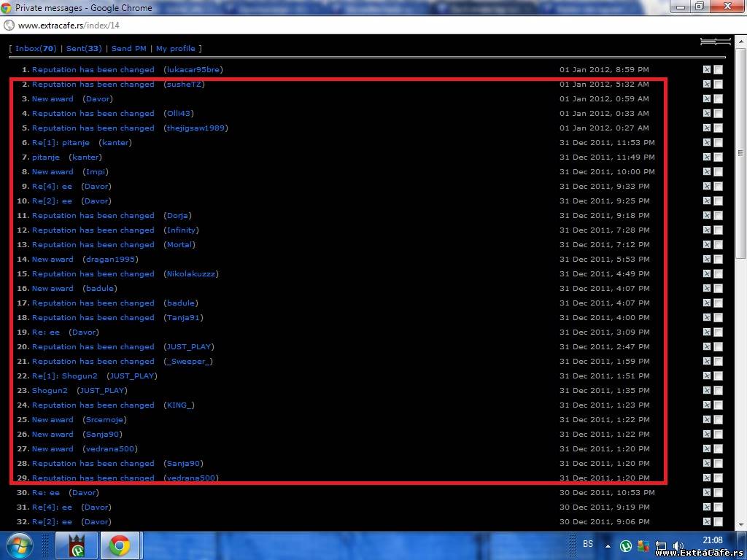This screenshot has height=560, width=747.
Task: Click the Chrome icon in the taskbar
Action: tap(120, 545)
